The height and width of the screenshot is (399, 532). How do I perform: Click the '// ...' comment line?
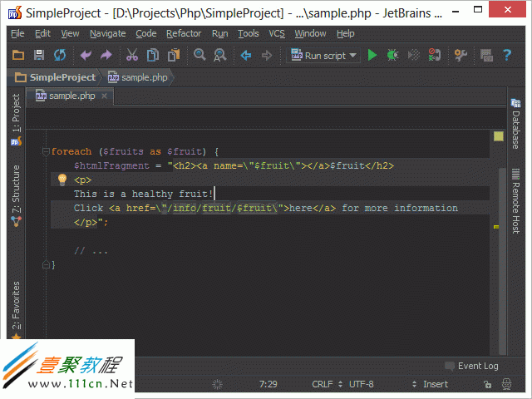point(91,251)
